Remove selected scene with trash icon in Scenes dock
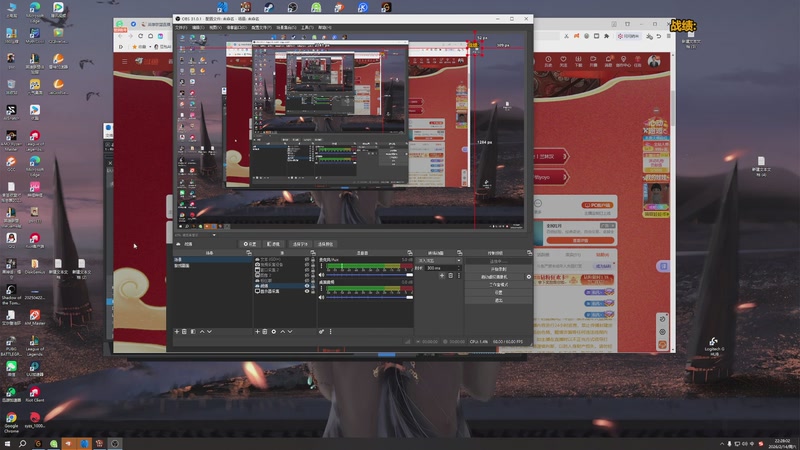 (184, 332)
